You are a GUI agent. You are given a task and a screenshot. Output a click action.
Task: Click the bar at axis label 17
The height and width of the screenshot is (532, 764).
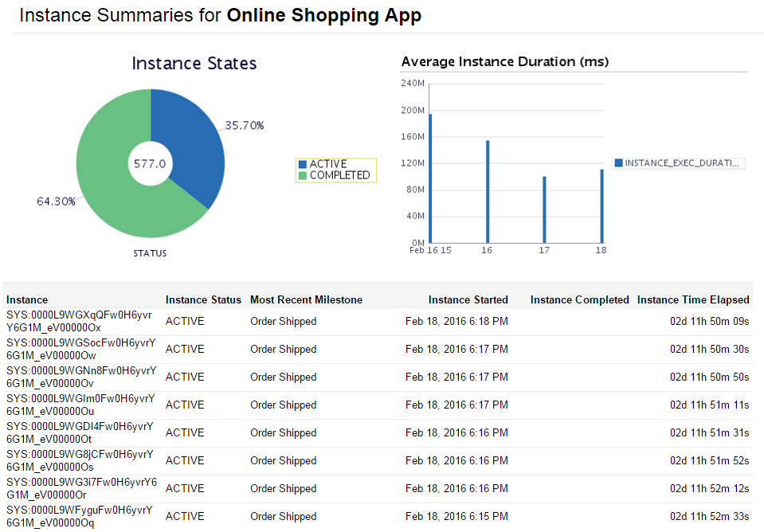point(545,210)
